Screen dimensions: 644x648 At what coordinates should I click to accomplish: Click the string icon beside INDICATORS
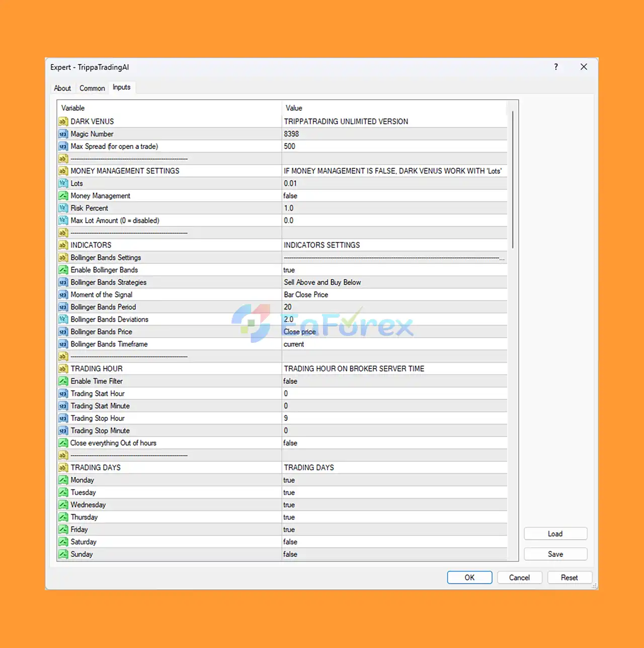[63, 245]
